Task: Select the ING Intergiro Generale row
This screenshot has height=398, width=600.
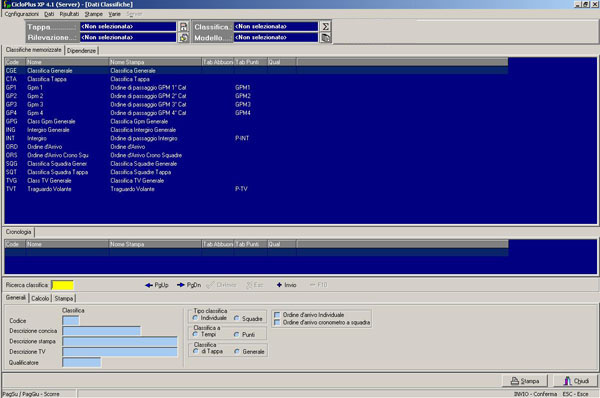Action: pos(256,130)
